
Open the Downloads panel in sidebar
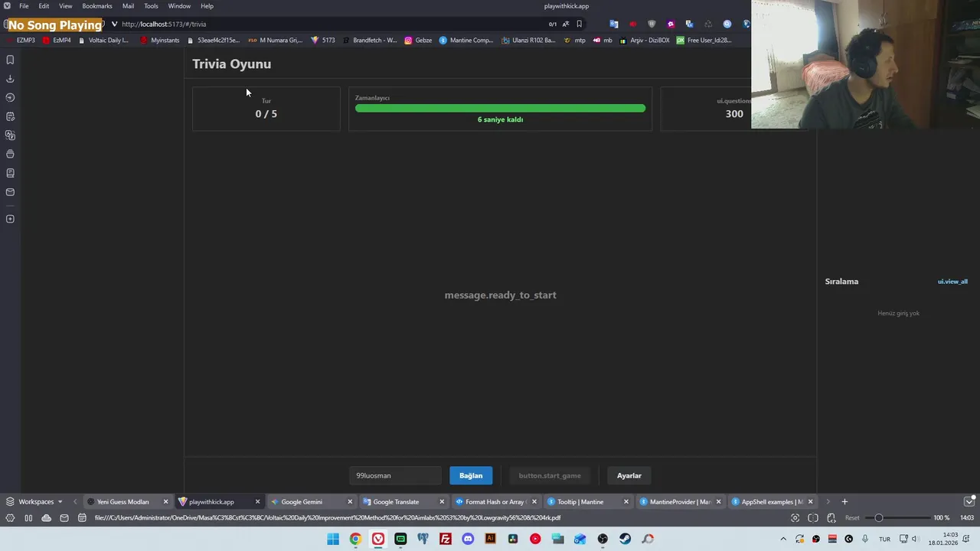click(x=10, y=79)
